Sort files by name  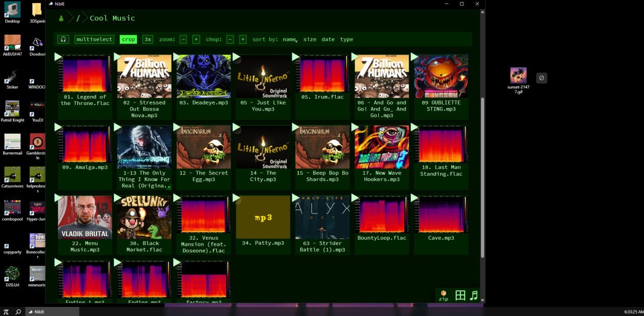click(289, 39)
